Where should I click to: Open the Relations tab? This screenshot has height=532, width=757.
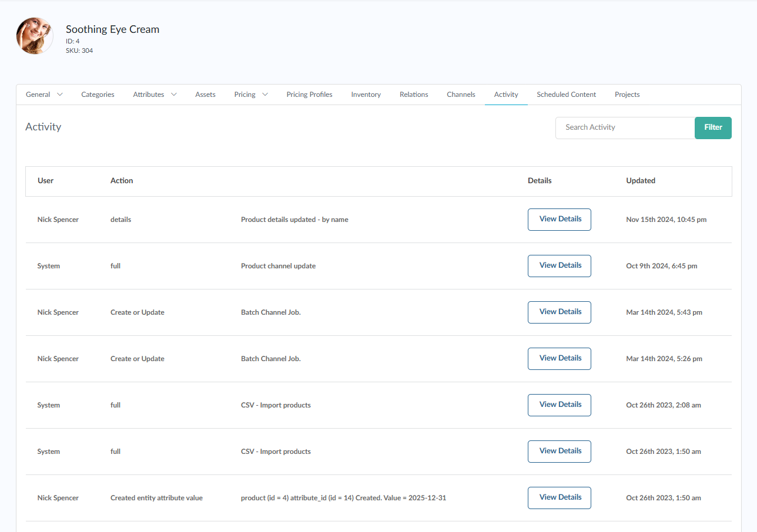[414, 95]
